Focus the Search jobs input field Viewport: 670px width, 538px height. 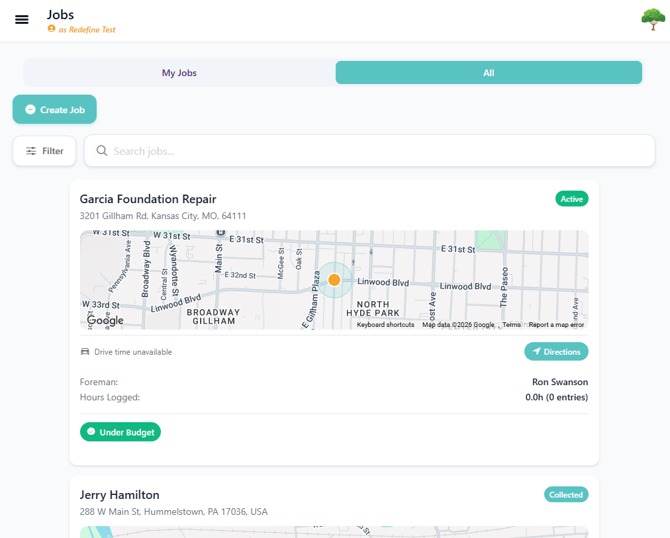370,151
